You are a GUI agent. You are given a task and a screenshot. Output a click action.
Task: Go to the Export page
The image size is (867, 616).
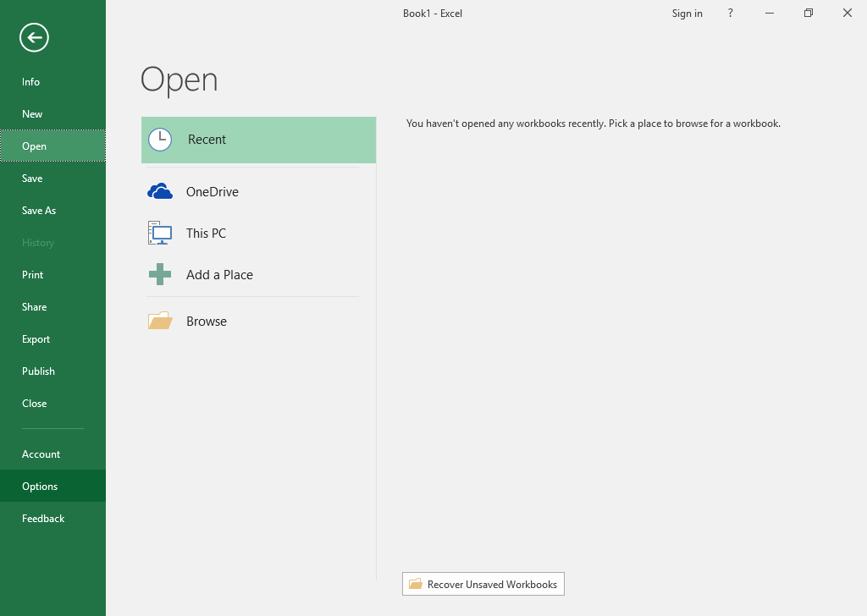(52, 339)
